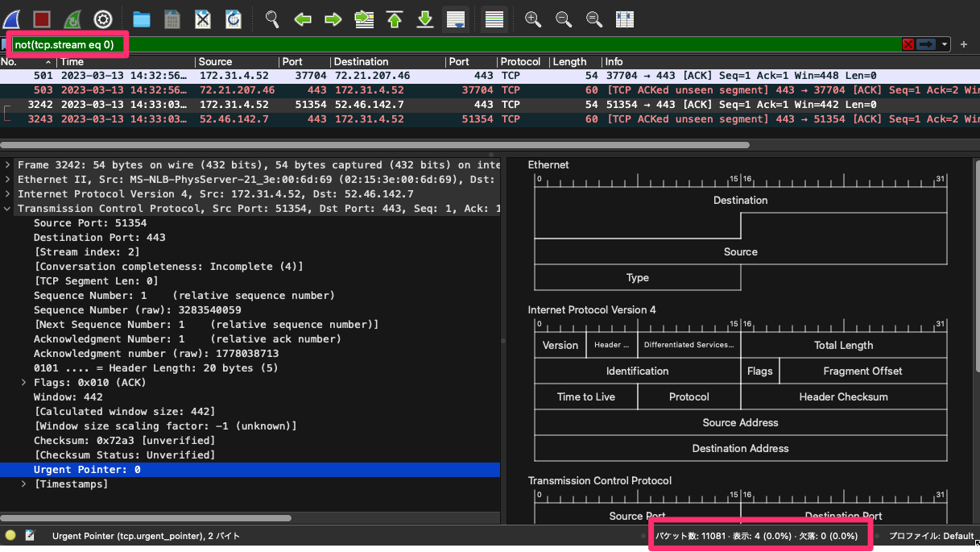This screenshot has height=552, width=980.
Task: Click the packet list horizontal scrollbar
Action: pyautogui.click(x=374, y=145)
